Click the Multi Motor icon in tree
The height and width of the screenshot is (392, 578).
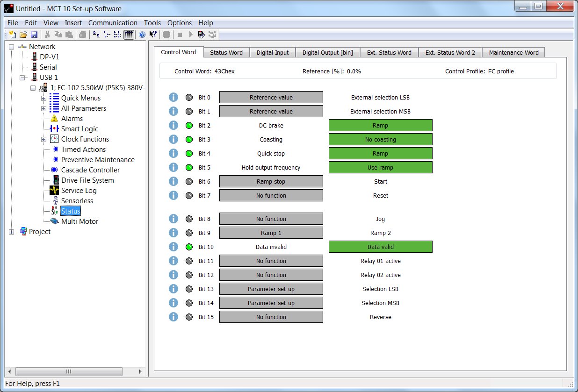coord(54,221)
